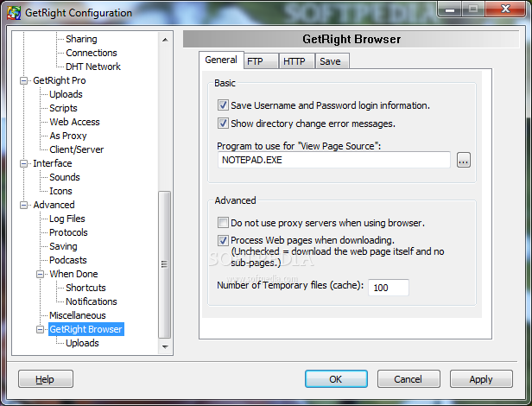This screenshot has height=406, width=532.
Task: Select Advanced in the tree
Action: pos(54,205)
